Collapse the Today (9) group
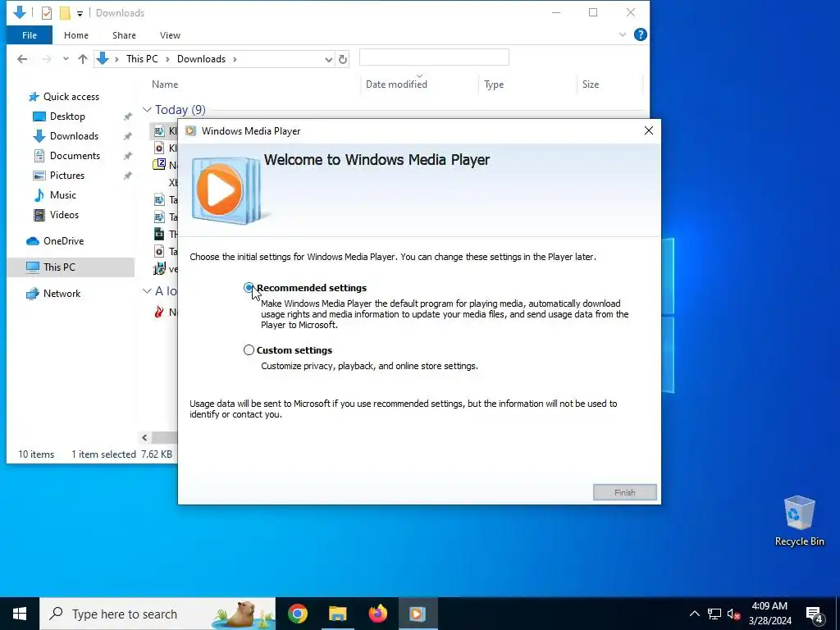 click(147, 110)
